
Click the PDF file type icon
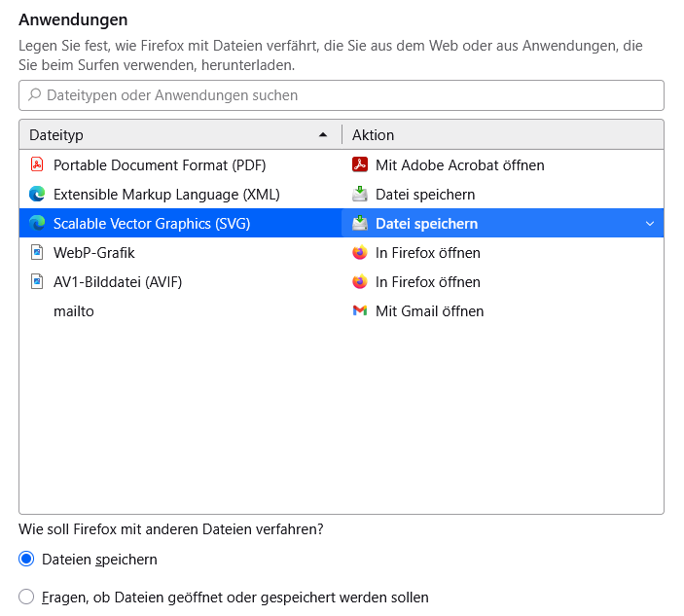38,165
